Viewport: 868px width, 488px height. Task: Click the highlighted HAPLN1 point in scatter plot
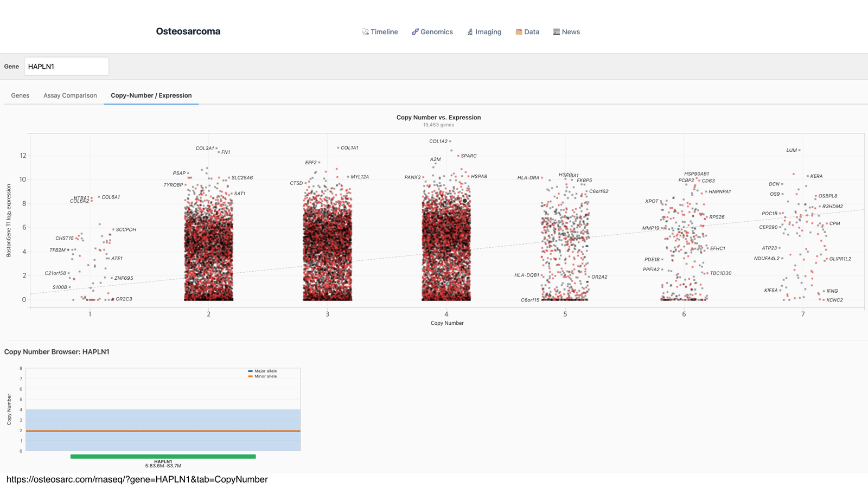click(465, 201)
